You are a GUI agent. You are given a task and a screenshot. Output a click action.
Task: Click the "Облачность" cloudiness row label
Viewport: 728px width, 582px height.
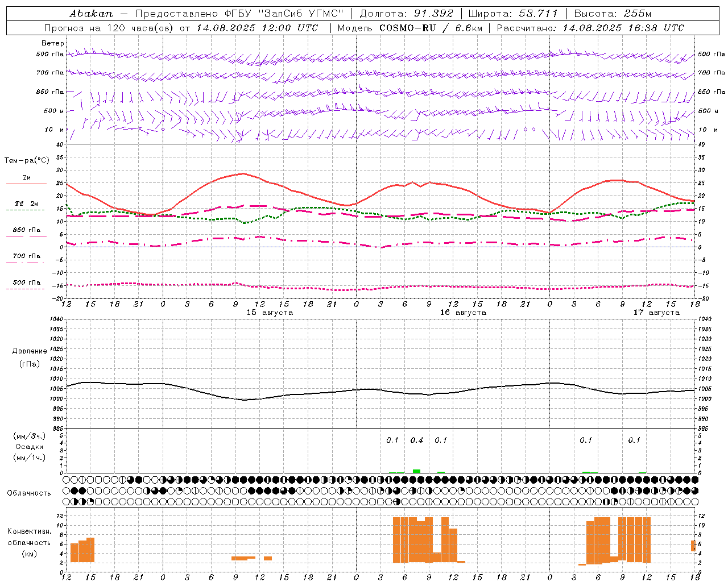(x=29, y=493)
